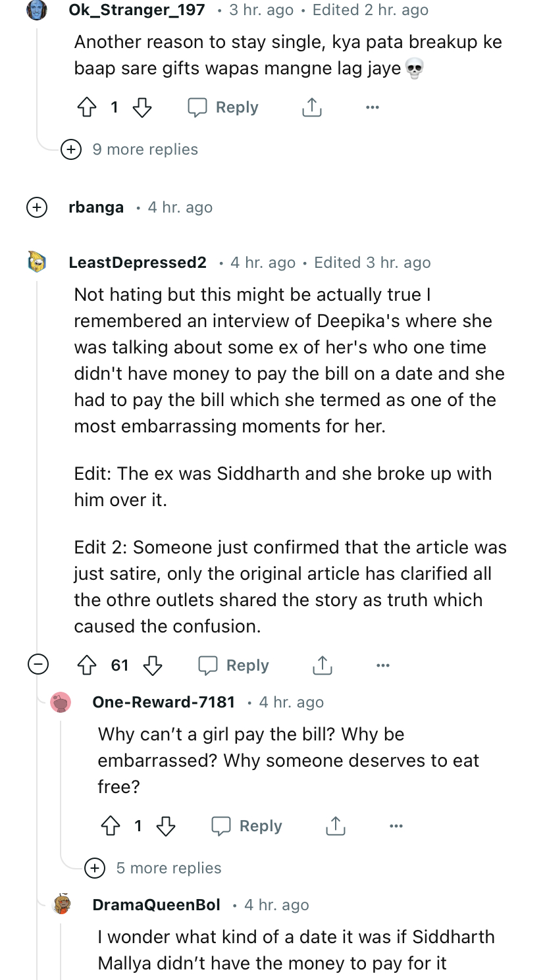Share Ok_Stranger_197's comment
Image resolution: width=545 pixels, height=980 pixels.
(311, 107)
